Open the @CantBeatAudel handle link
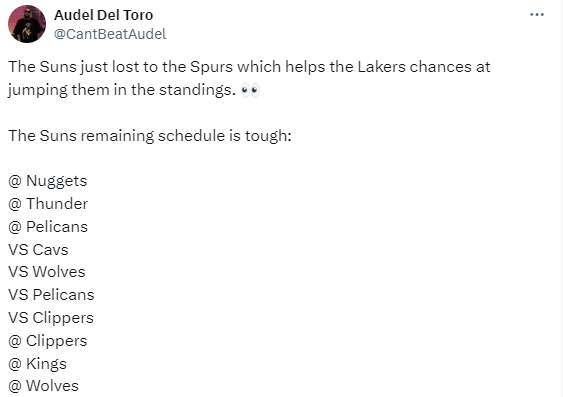Viewport: 563px width, 397px height. pyautogui.click(x=110, y=34)
